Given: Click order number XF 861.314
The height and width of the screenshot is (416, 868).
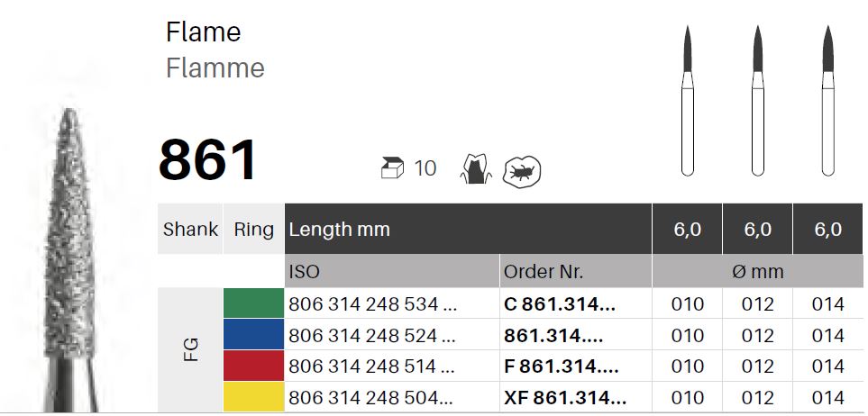Looking at the screenshot, I should click(x=565, y=397).
